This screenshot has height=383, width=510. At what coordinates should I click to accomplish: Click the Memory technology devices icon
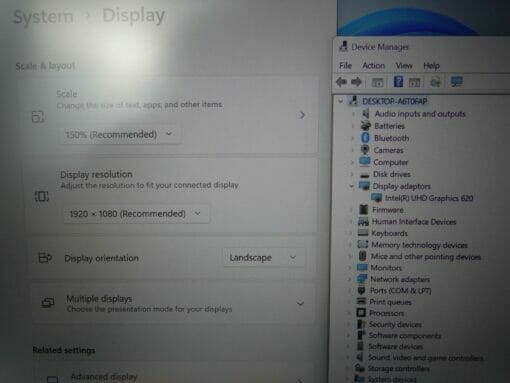tap(362, 244)
